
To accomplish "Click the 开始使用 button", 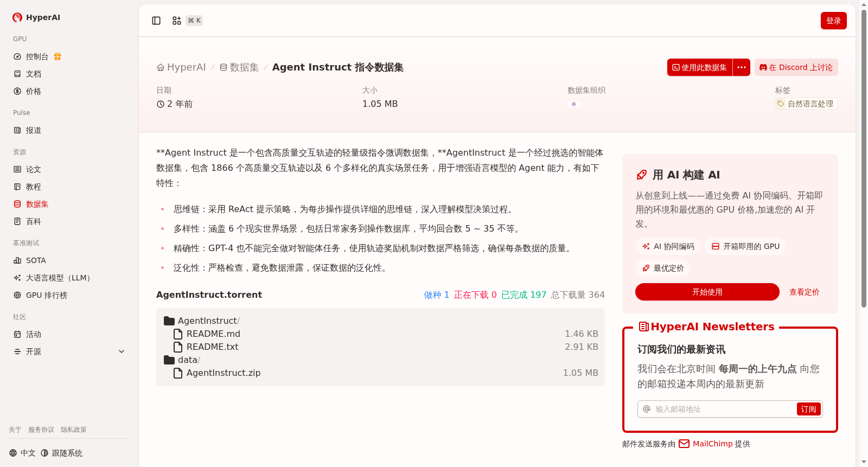I will click(x=707, y=292).
